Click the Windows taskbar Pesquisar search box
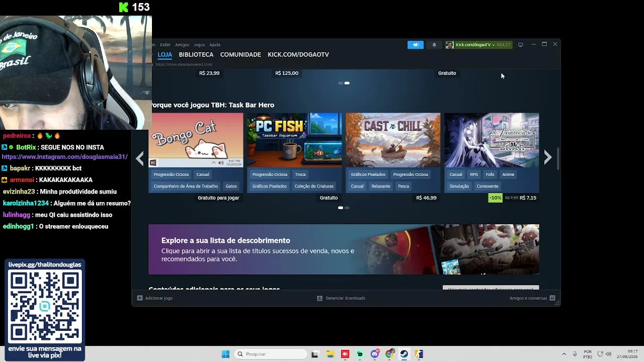Viewport: 644px width, 362px height. click(271, 354)
